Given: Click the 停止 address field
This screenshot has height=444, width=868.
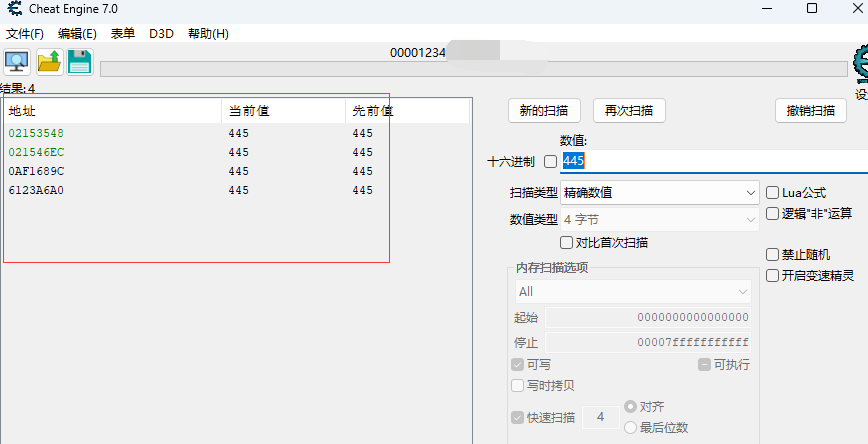Looking at the screenshot, I should coord(648,343).
